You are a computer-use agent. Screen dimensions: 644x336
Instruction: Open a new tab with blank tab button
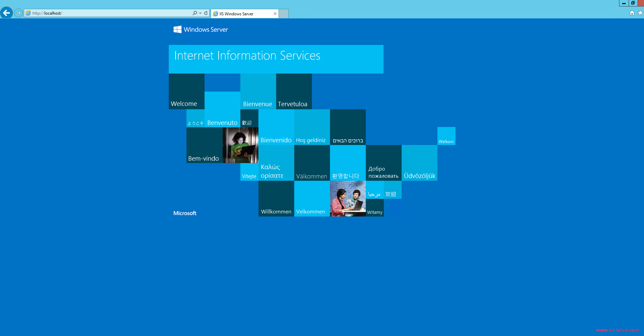pyautogui.click(x=284, y=14)
